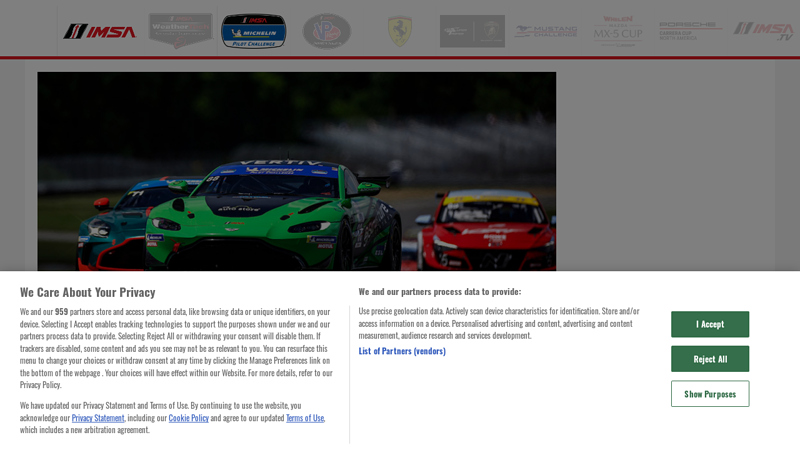The width and height of the screenshot is (800, 450).
Task: Open the IMSA main logo
Action: (x=99, y=32)
